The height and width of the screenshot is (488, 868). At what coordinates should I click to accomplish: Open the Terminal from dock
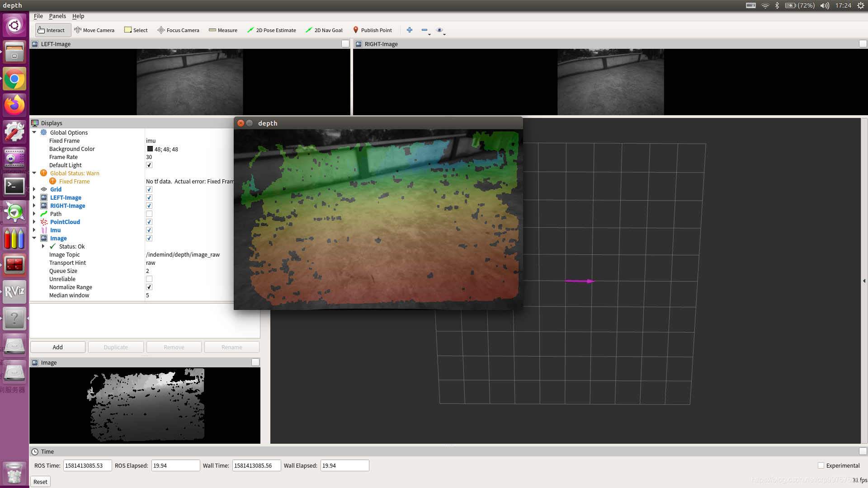pos(14,186)
